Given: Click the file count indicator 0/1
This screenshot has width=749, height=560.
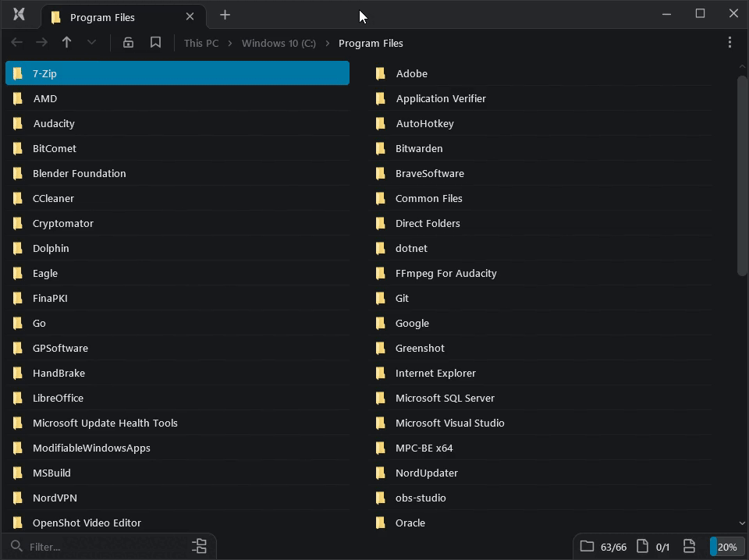Looking at the screenshot, I should point(653,547).
